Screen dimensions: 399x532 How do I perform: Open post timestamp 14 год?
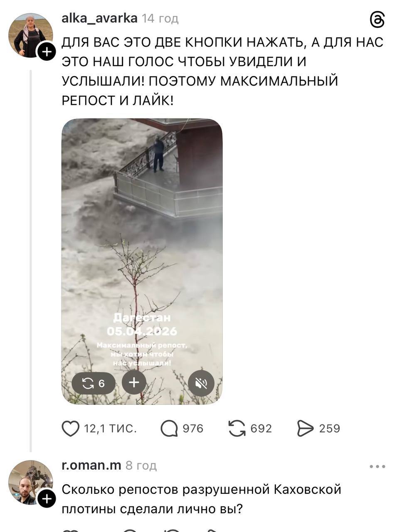pyautogui.click(x=160, y=18)
